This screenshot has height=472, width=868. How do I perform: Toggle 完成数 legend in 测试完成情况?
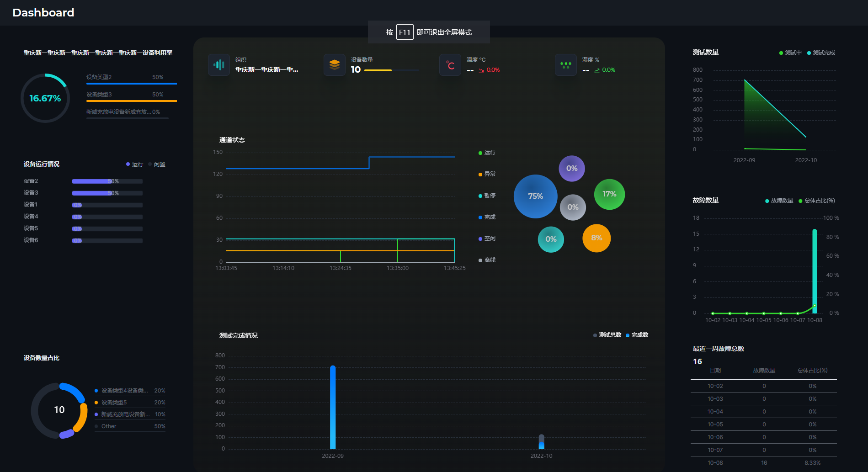[637, 335]
